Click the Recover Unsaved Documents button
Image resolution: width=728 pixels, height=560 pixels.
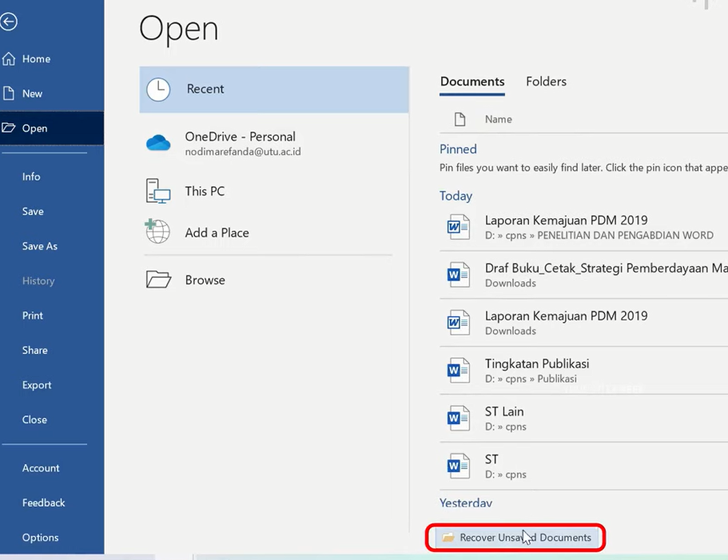coord(515,538)
